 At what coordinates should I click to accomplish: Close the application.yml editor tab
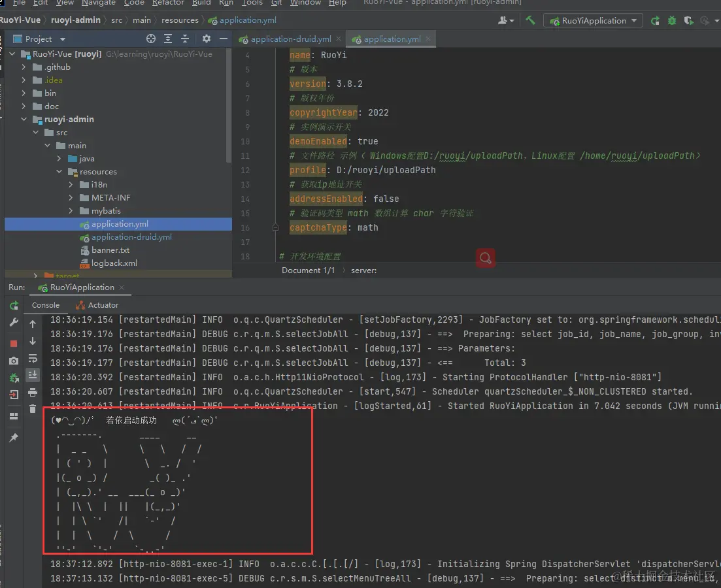tap(428, 39)
